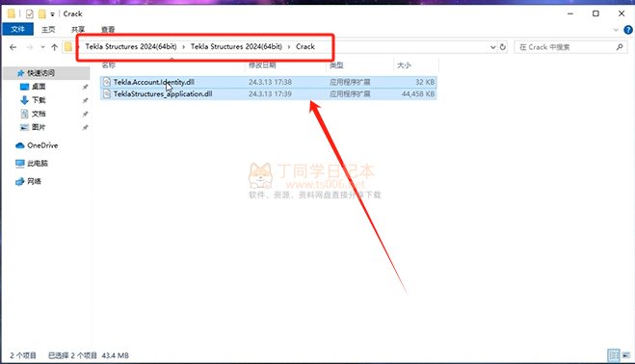The width and height of the screenshot is (635, 364).
Task: Open recent locations dropdown arrow
Action: (42, 47)
